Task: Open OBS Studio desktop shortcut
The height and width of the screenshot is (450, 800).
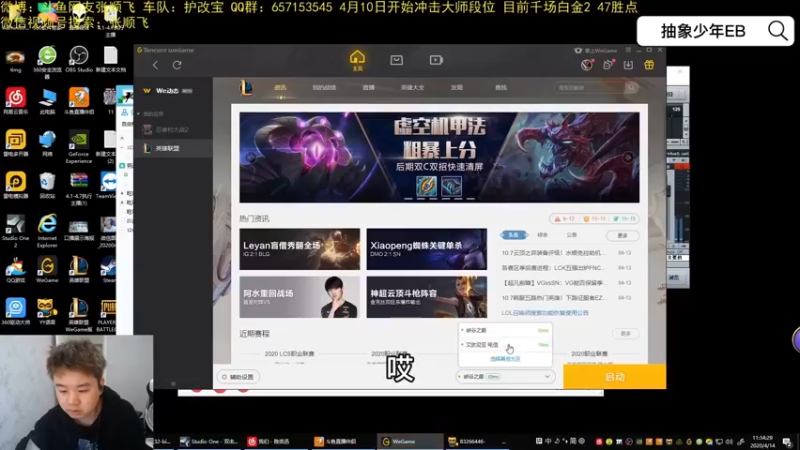Action: point(79,60)
